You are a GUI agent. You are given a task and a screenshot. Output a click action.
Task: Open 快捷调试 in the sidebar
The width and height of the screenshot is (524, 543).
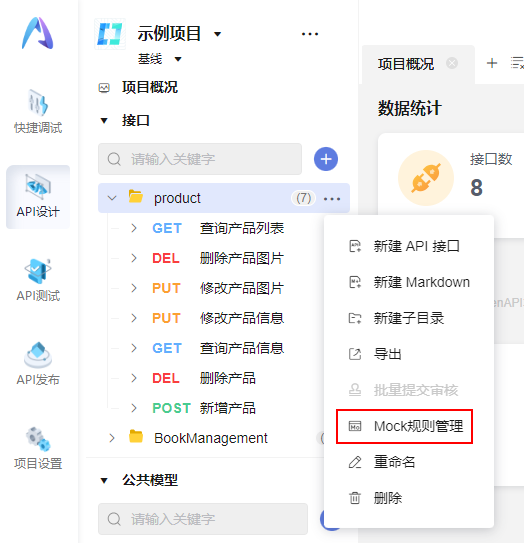click(x=38, y=112)
